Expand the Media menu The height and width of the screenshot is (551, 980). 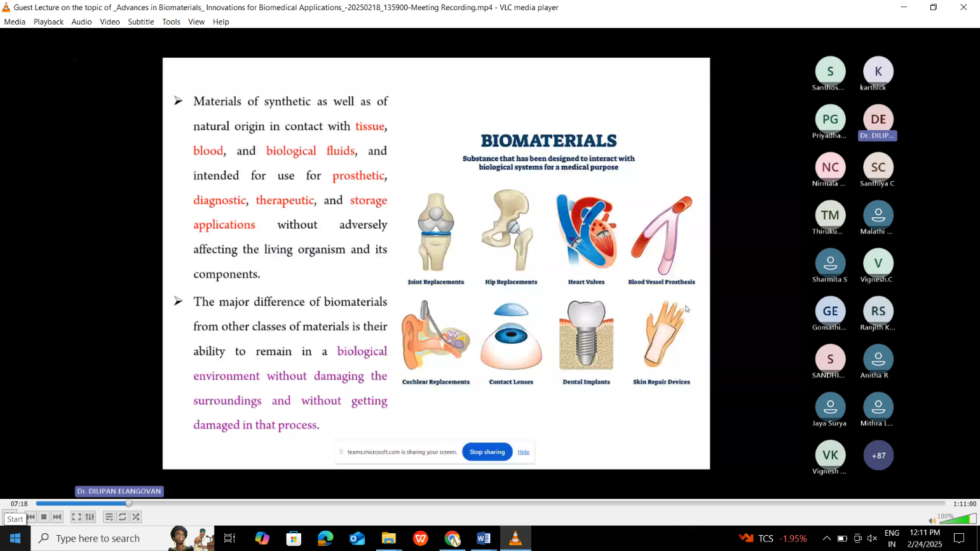pyautogui.click(x=15, y=22)
